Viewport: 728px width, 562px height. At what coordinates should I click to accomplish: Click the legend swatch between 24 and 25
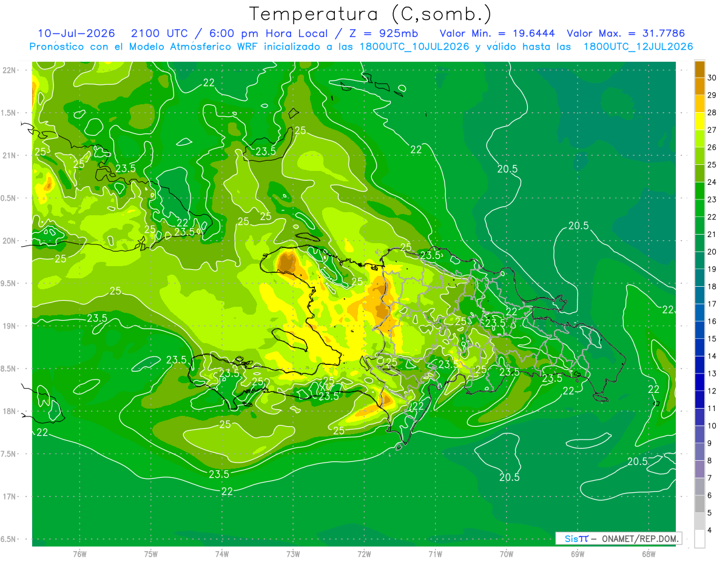pos(699,173)
